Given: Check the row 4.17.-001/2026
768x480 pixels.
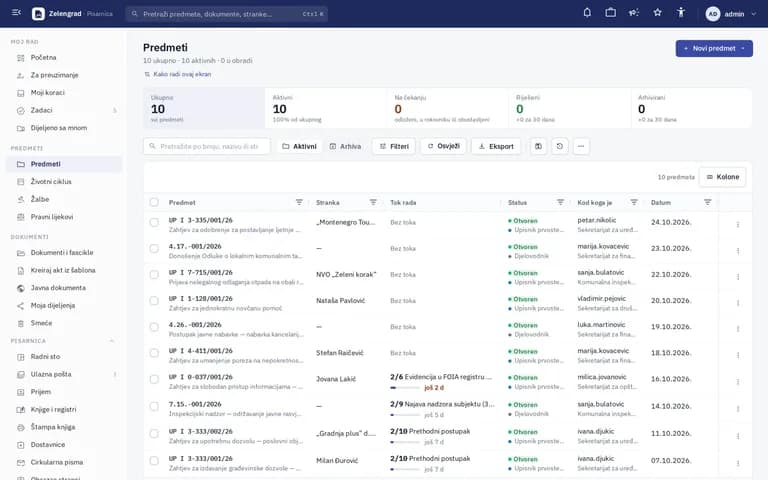Looking at the screenshot, I should click(x=154, y=248).
